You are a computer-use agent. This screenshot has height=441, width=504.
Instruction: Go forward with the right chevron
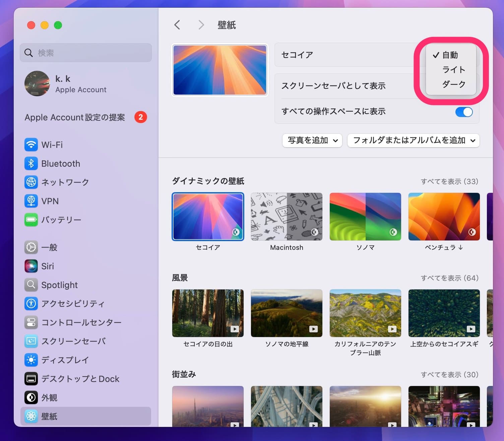201,25
